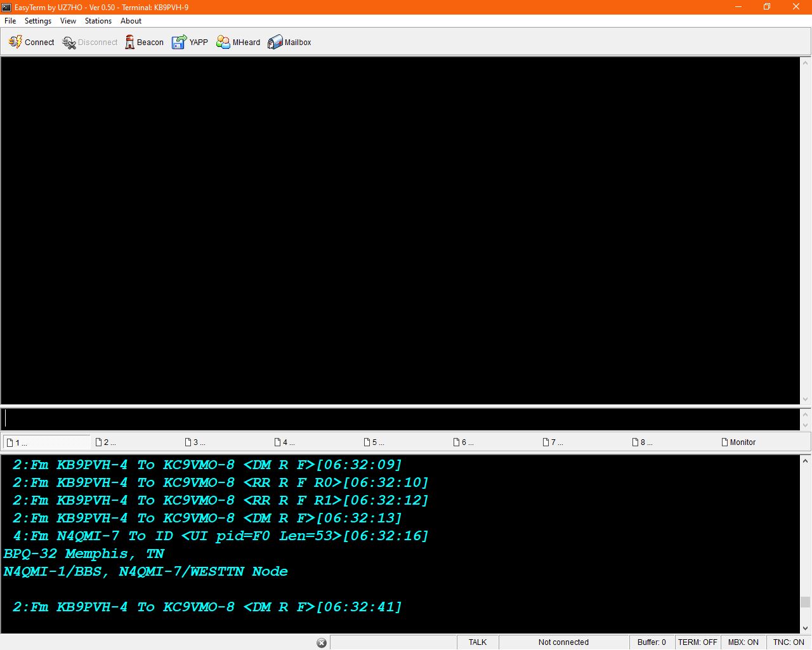Click the BPQ-32 Memphis, TN line
Screen dimensions: 812x650
pyautogui.click(x=84, y=554)
